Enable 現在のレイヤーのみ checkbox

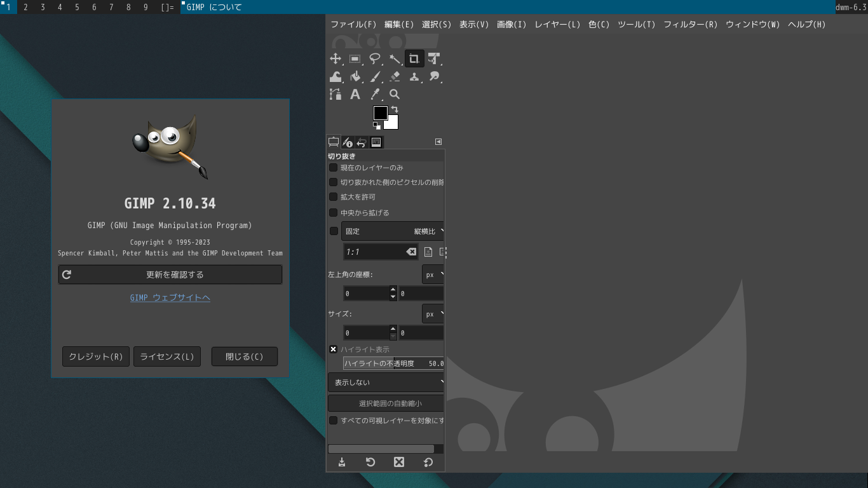[x=333, y=168]
